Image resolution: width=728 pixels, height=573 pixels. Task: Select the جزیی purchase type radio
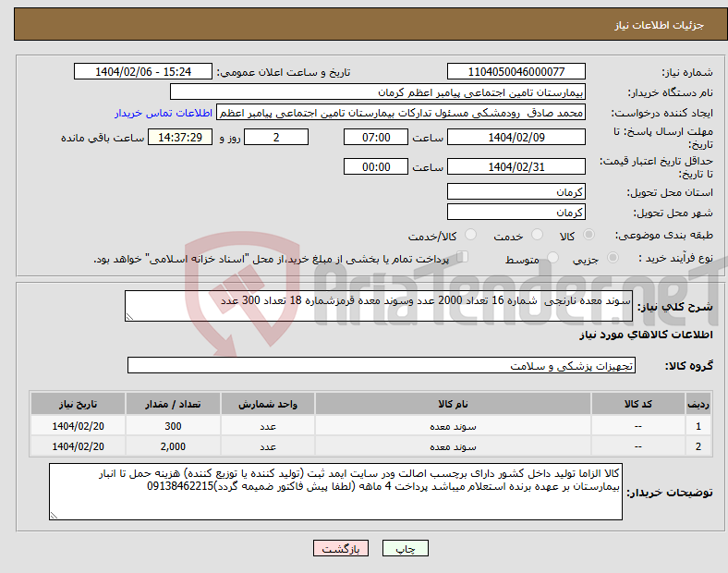coord(613,257)
